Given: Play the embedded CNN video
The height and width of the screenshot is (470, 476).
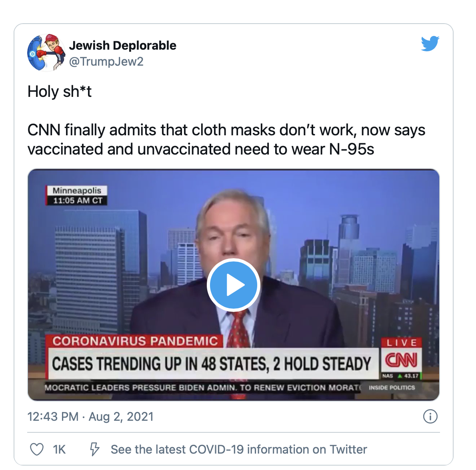Looking at the screenshot, I should point(233,285).
